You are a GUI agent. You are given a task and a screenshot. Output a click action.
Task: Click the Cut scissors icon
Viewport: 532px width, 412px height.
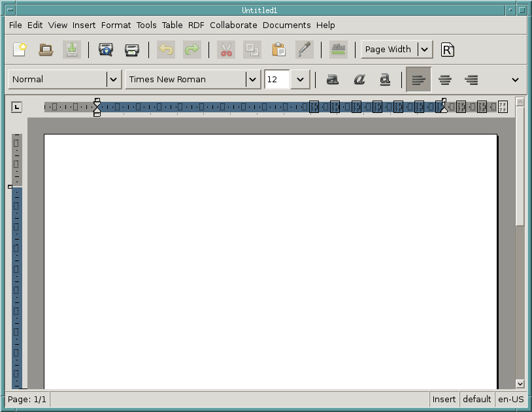[x=226, y=50]
